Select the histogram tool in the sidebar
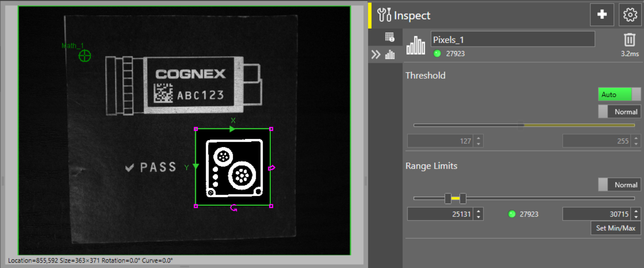Screen dimensions: 644x268 click(390, 55)
